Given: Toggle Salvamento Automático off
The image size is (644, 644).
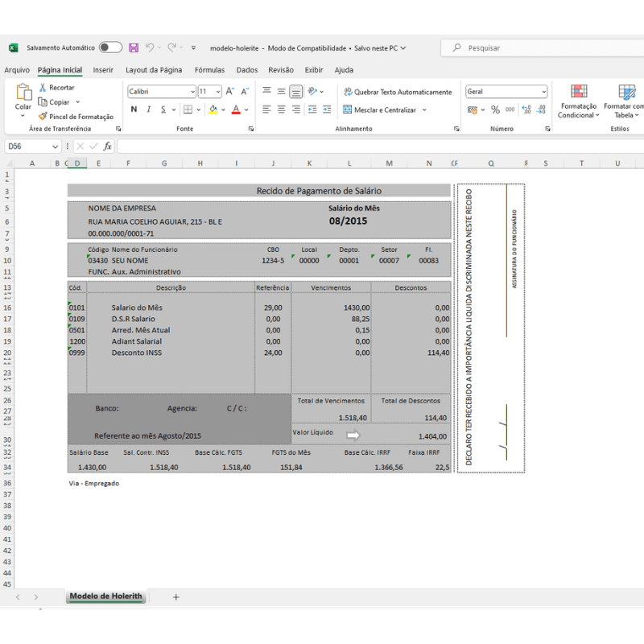Looking at the screenshot, I should click(110, 47).
